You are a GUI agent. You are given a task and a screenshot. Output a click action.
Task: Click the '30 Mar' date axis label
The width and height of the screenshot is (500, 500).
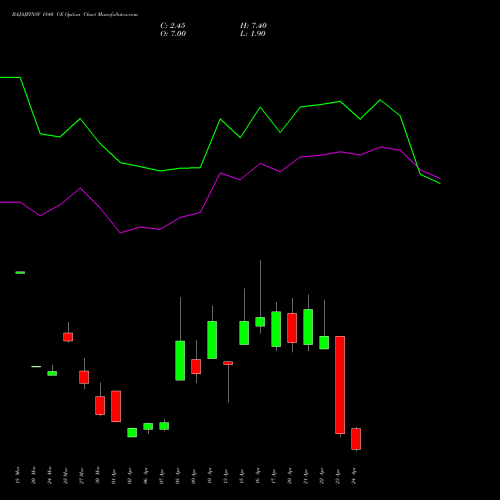pyautogui.click(x=97, y=475)
